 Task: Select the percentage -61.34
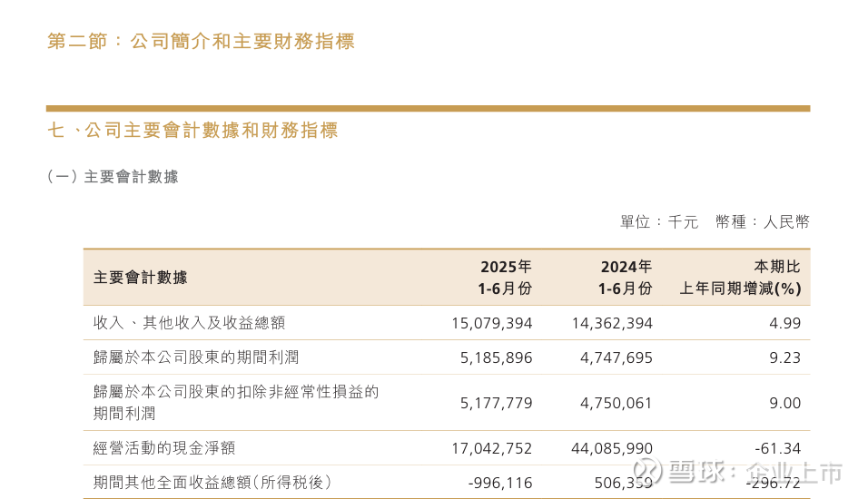[778, 448]
